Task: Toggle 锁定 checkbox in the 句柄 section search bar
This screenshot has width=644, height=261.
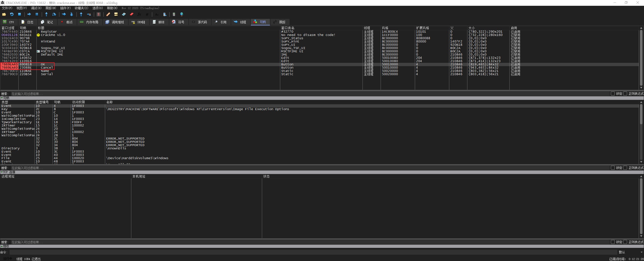Action: (x=613, y=168)
